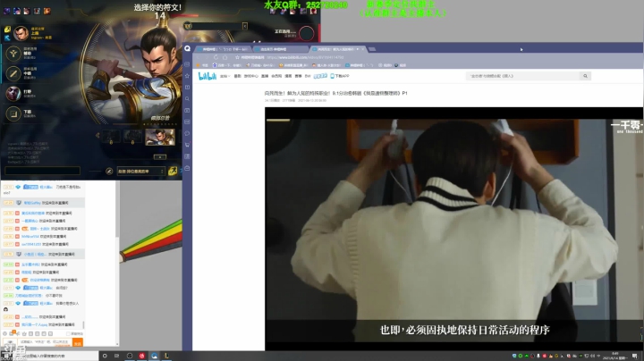
Task: Click the bilibili search magnifier button
Action: tap(585, 76)
